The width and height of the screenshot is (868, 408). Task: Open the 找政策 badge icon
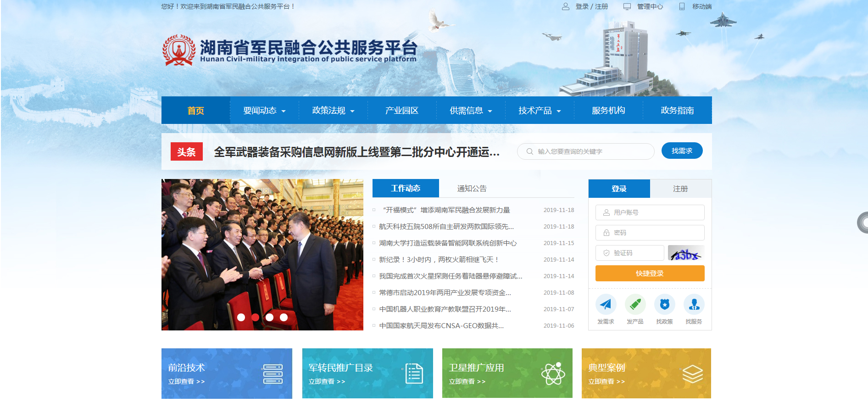click(664, 304)
